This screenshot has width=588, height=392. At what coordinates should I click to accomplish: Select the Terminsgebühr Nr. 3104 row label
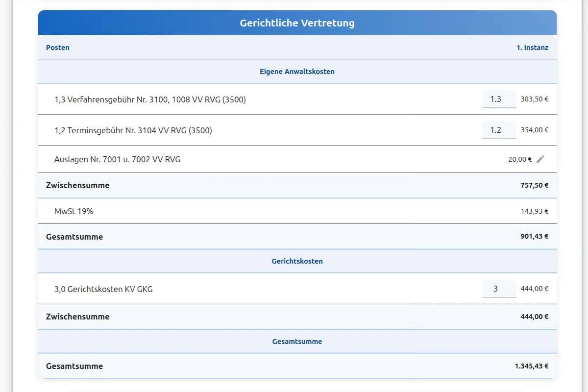point(133,130)
